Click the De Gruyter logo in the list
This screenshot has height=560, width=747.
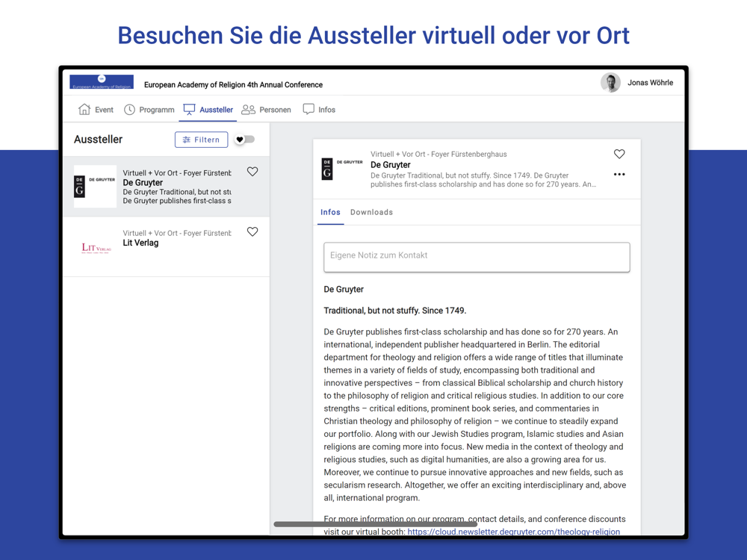95,186
